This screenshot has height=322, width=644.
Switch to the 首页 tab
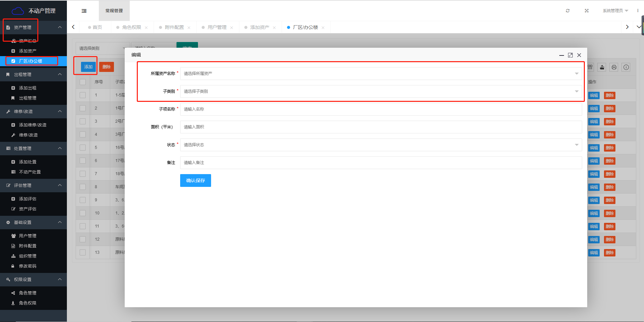point(95,27)
